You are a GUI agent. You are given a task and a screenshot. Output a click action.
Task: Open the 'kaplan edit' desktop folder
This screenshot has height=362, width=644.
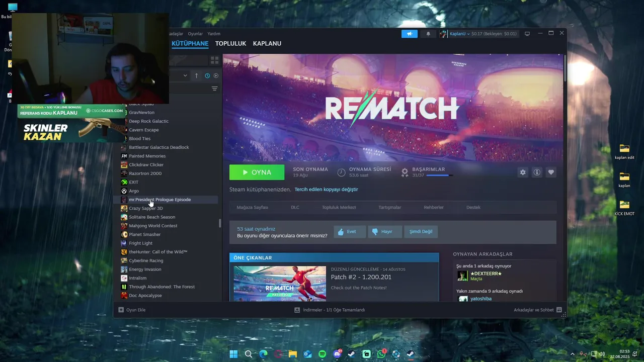point(624,151)
